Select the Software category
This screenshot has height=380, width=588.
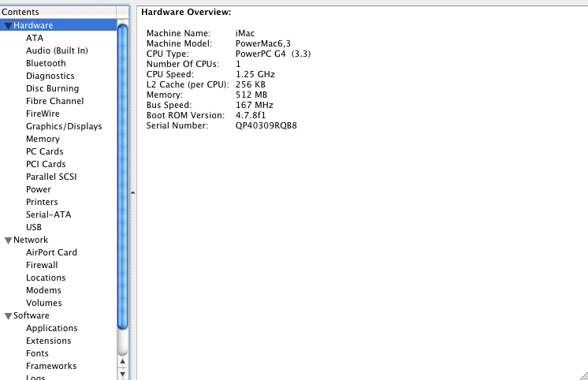31,315
